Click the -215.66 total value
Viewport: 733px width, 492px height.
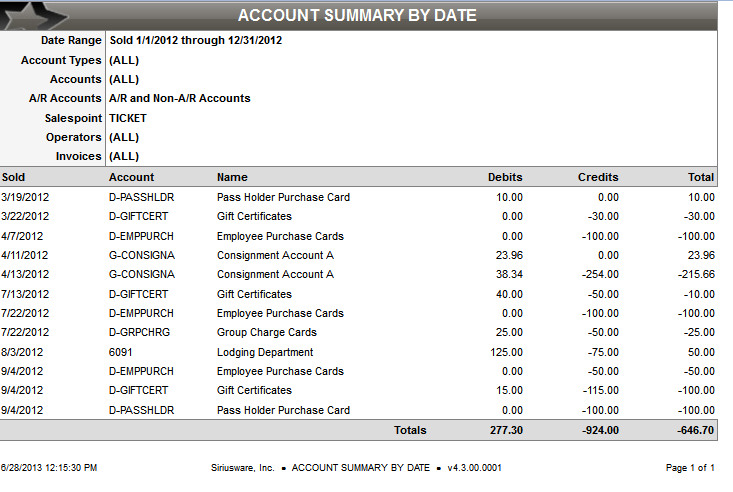pos(697,275)
